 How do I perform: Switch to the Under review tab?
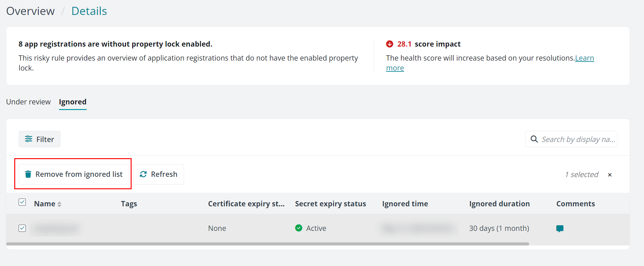click(28, 102)
